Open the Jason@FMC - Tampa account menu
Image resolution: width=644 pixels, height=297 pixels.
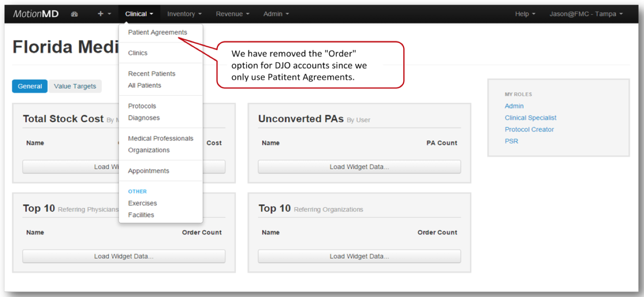point(586,14)
